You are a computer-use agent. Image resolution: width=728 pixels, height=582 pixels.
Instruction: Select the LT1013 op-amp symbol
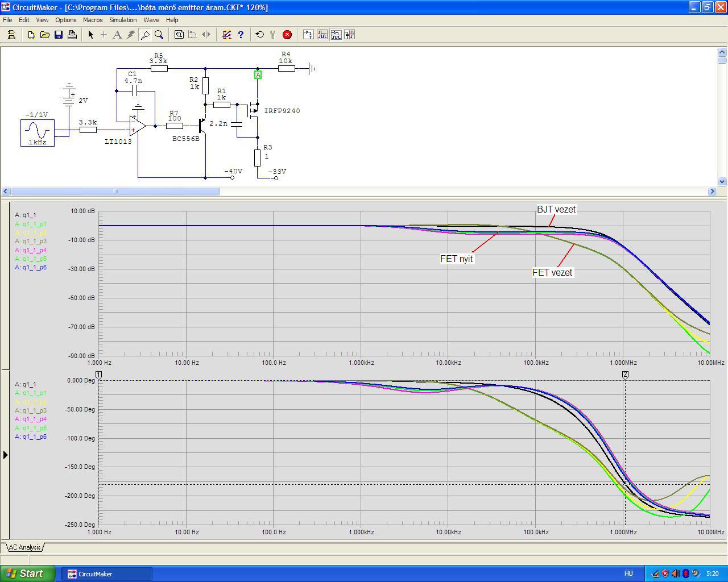click(137, 126)
